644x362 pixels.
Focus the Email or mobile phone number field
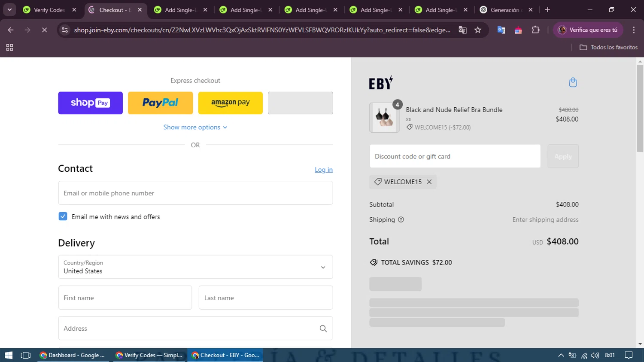coord(195,193)
